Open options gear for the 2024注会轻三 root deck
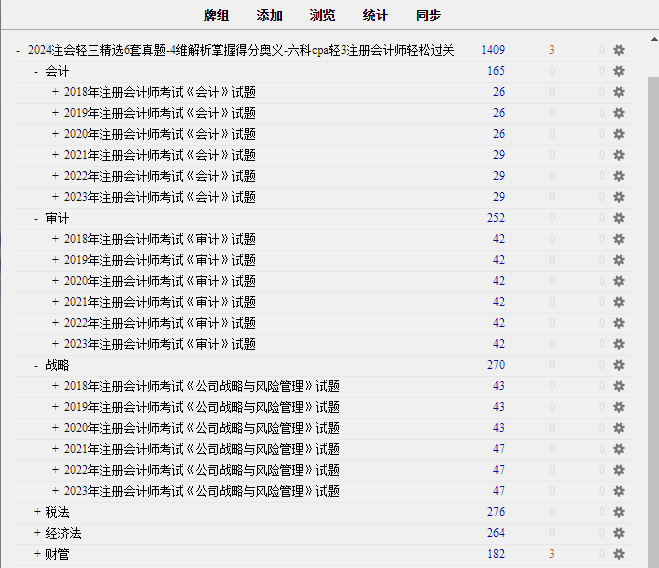Image resolution: width=659 pixels, height=568 pixels. click(619, 50)
